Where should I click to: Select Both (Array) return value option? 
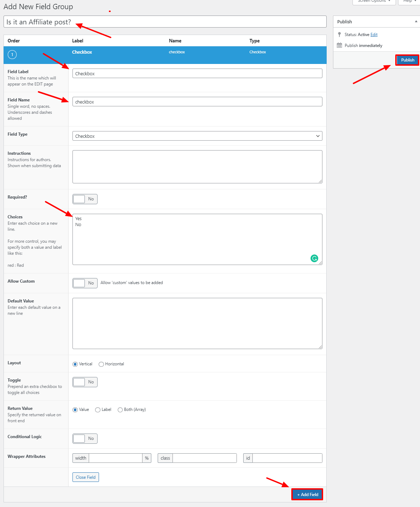(120, 410)
